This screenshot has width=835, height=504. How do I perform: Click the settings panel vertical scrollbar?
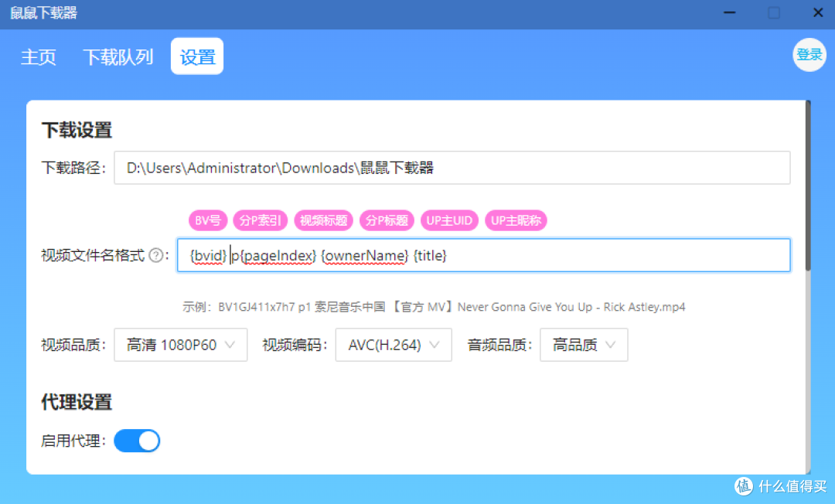tap(808, 186)
